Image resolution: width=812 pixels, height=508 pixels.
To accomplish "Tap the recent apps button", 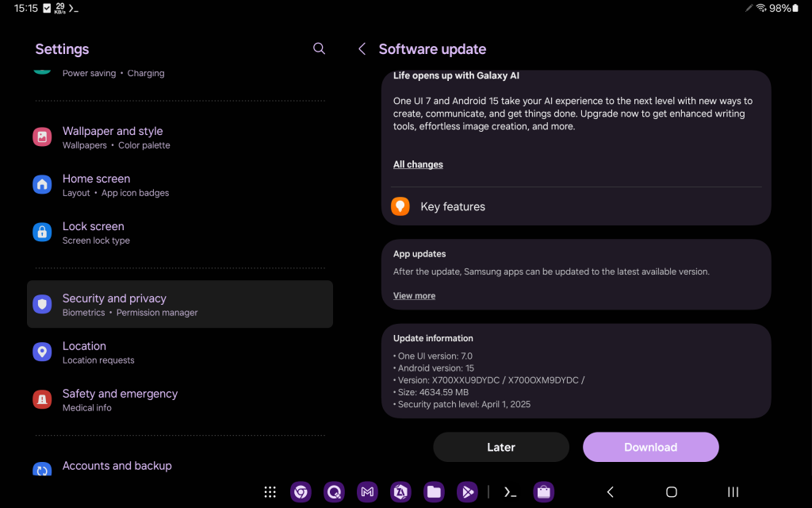I will pos(733,492).
